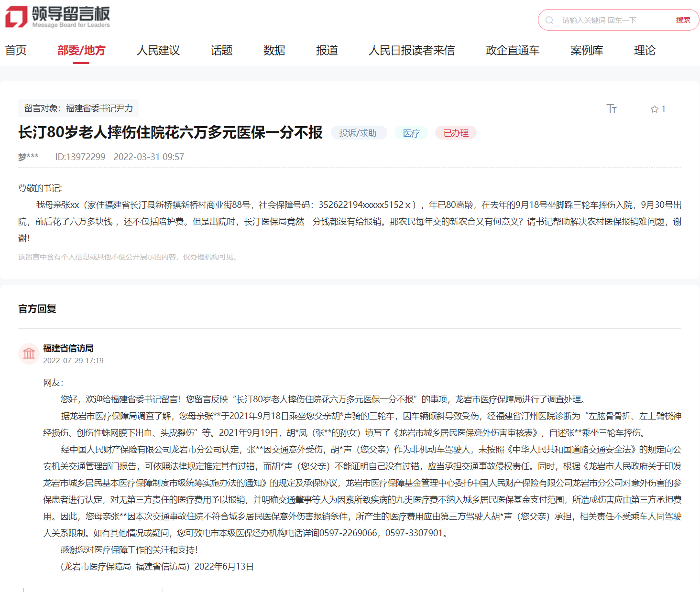Click the 尊敬的书记: greeting line
The width and height of the screenshot is (700, 592).
pos(40,188)
